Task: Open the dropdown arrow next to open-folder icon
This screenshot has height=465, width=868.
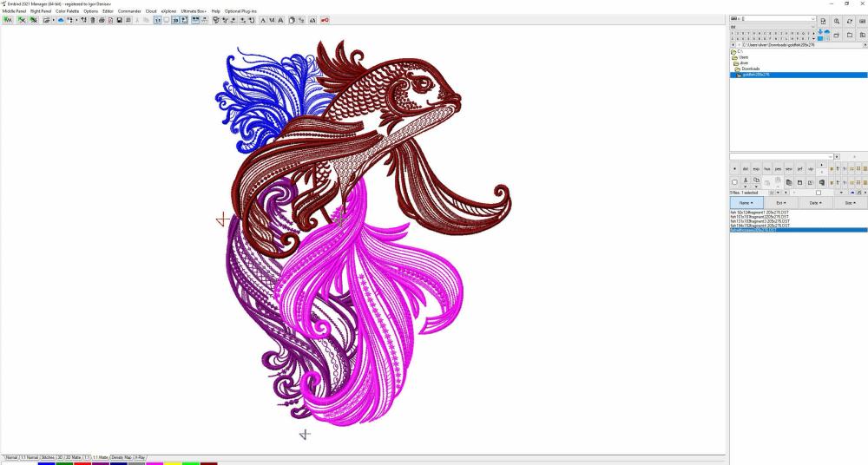Action: 53,20
